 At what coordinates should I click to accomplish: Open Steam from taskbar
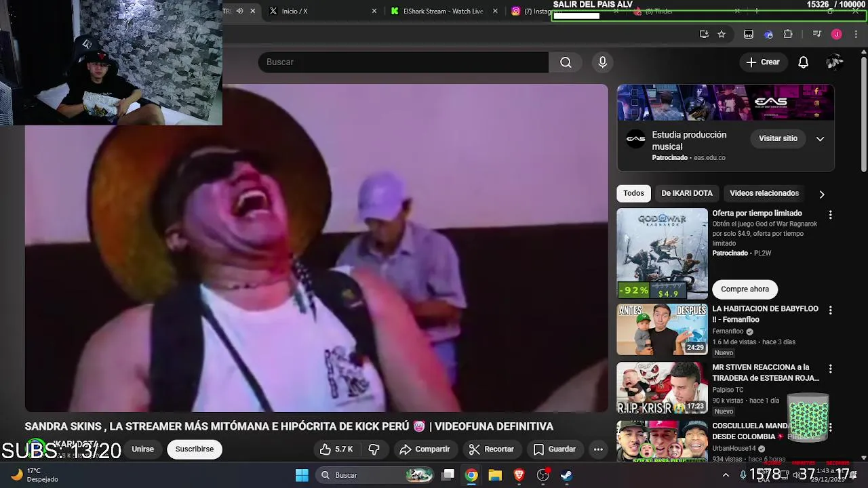coord(566,475)
